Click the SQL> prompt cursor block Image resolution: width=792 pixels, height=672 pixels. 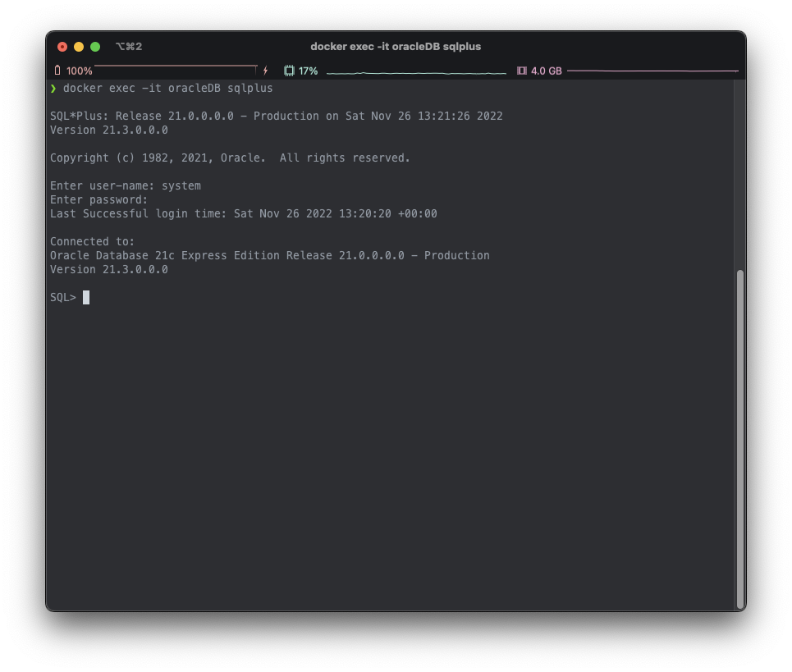(x=86, y=297)
